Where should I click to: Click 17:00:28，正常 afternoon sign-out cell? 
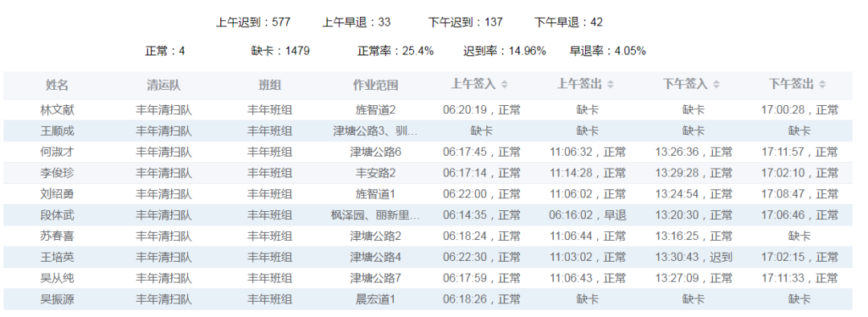[x=800, y=109]
